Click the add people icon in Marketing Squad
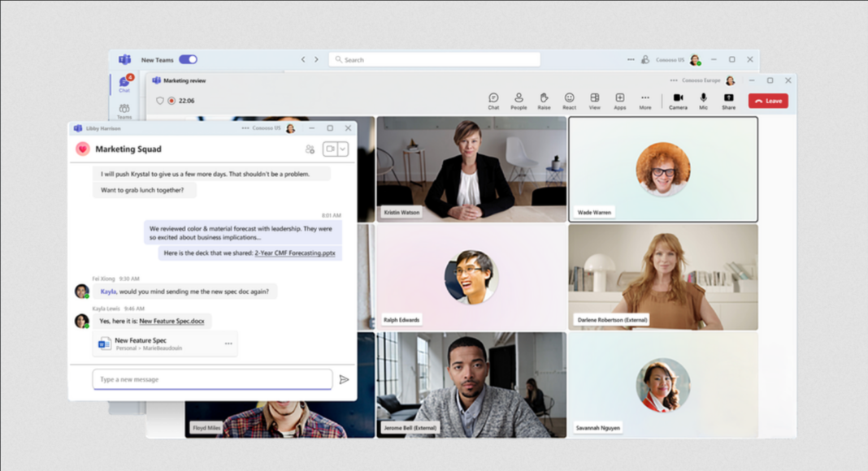The width and height of the screenshot is (868, 471). pyautogui.click(x=310, y=149)
